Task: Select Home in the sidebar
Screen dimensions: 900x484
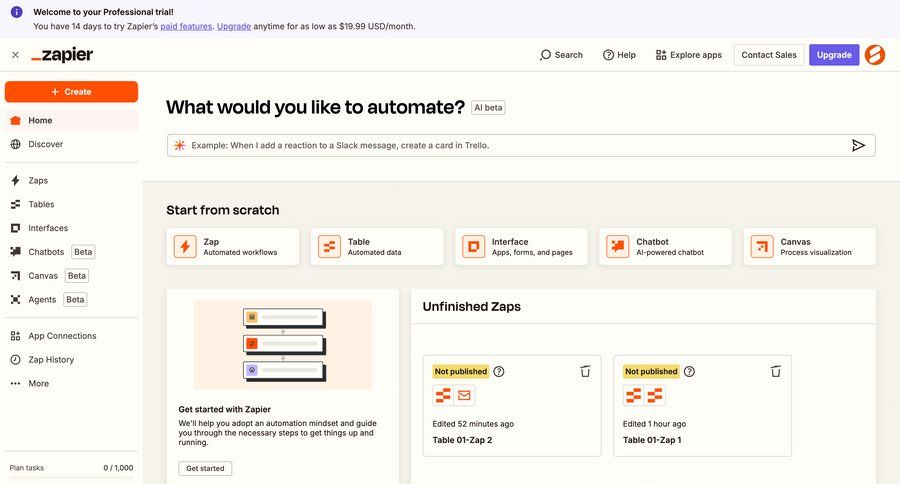Action: [x=71, y=121]
